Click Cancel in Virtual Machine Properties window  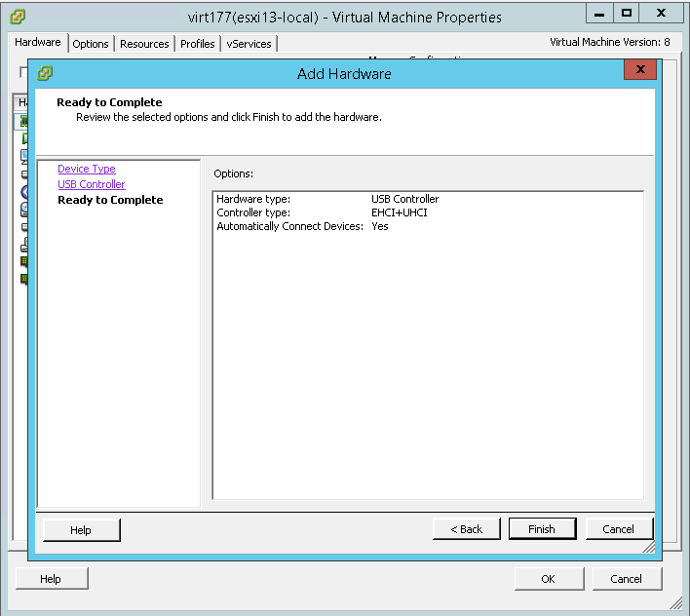click(627, 579)
